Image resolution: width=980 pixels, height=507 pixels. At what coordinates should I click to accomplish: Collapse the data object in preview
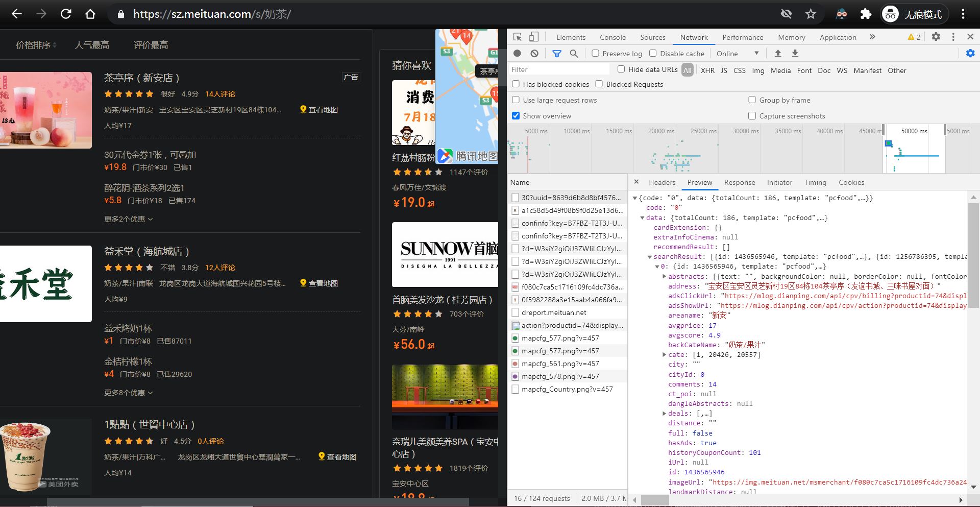pyautogui.click(x=642, y=218)
